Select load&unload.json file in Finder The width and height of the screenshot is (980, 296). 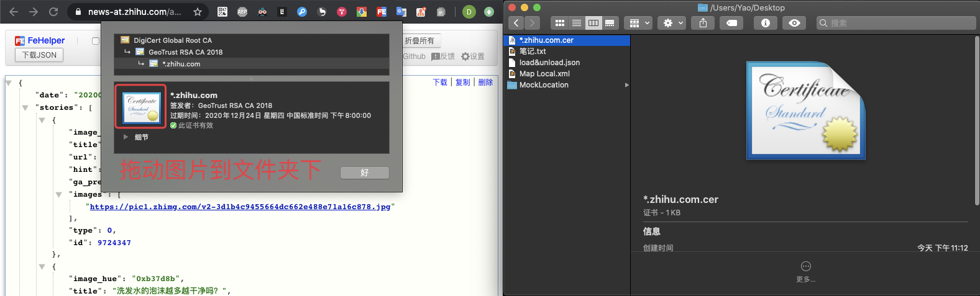(567, 63)
